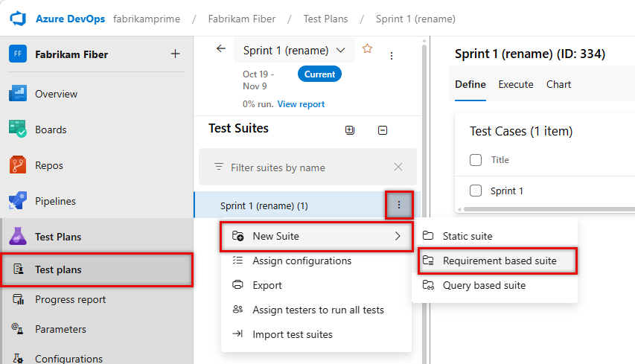Mark test plan as favorite with star
Screen dimensions: 635x364
pos(367,48)
